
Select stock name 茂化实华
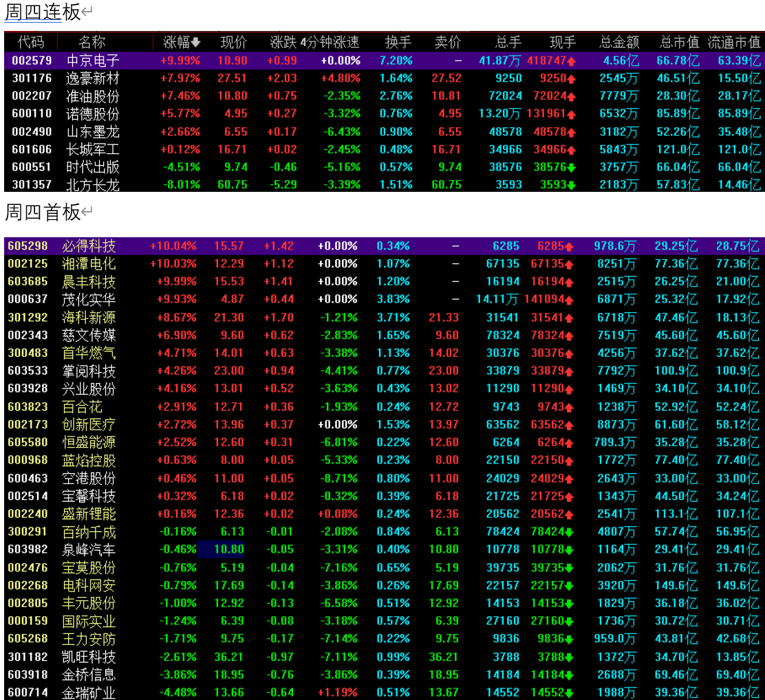[x=89, y=299]
